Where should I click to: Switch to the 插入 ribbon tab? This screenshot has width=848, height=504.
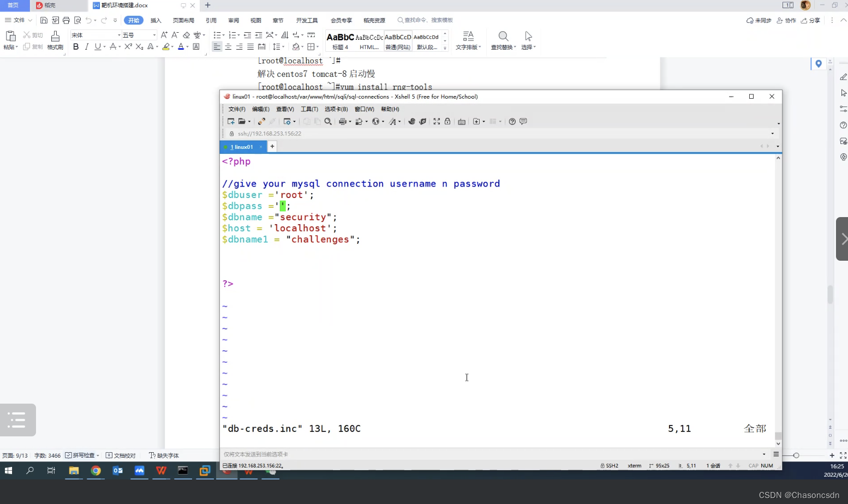[x=156, y=20]
